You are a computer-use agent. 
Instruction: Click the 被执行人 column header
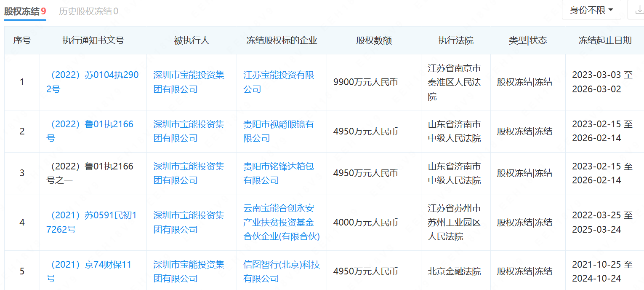[192, 40]
